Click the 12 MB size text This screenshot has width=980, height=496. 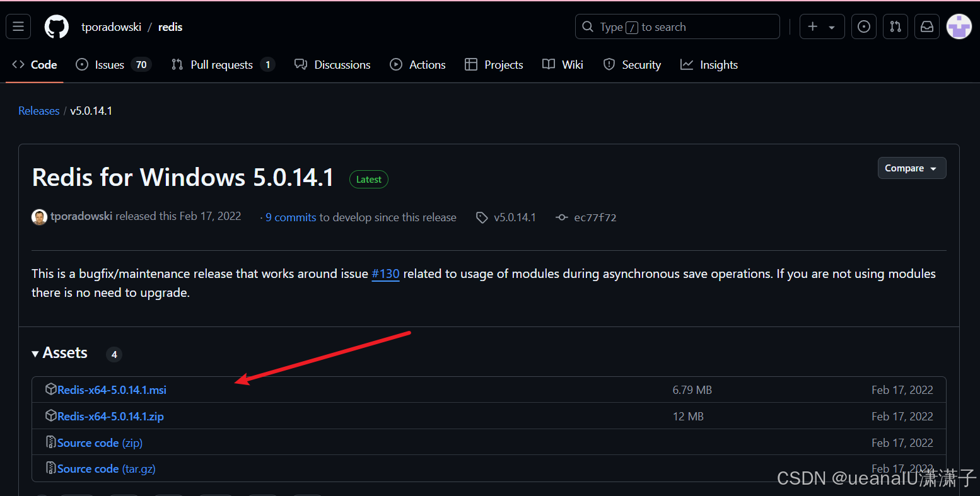[x=688, y=416]
